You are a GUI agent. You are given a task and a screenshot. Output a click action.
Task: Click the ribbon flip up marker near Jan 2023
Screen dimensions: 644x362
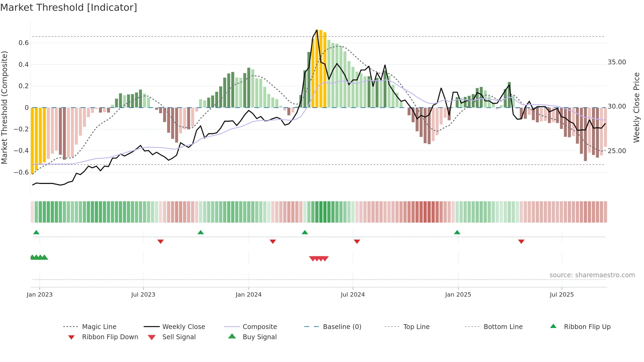[x=36, y=232]
